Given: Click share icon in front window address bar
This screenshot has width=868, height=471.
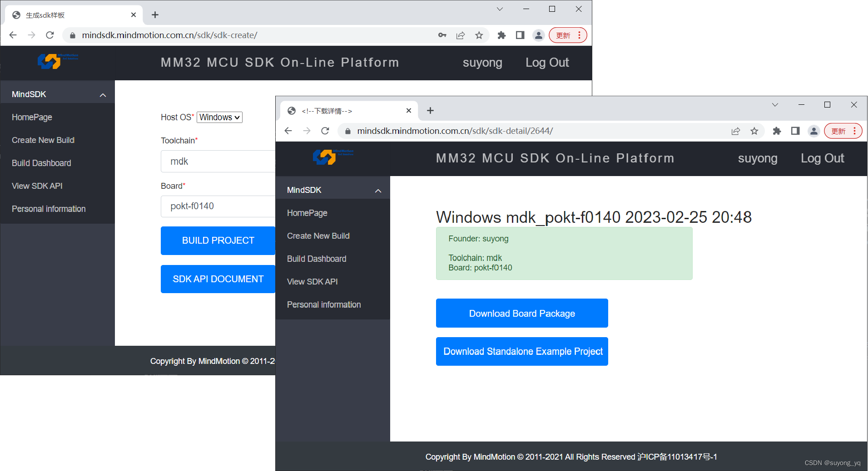Looking at the screenshot, I should 736,131.
